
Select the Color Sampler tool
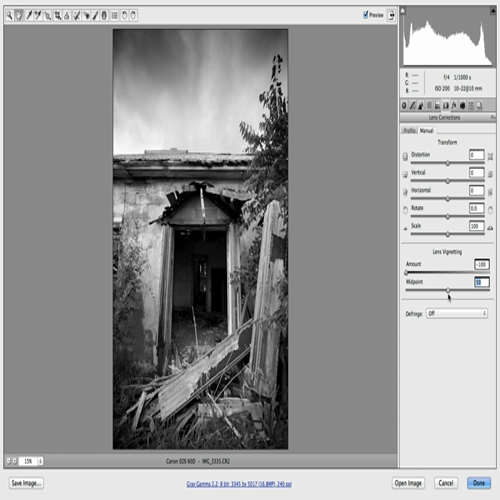pyautogui.click(x=38, y=15)
